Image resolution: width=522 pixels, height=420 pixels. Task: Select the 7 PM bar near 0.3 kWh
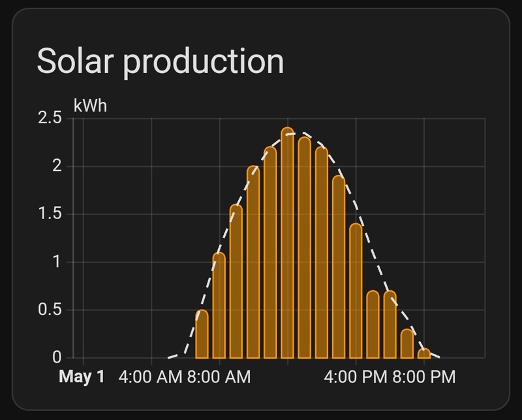(407, 344)
